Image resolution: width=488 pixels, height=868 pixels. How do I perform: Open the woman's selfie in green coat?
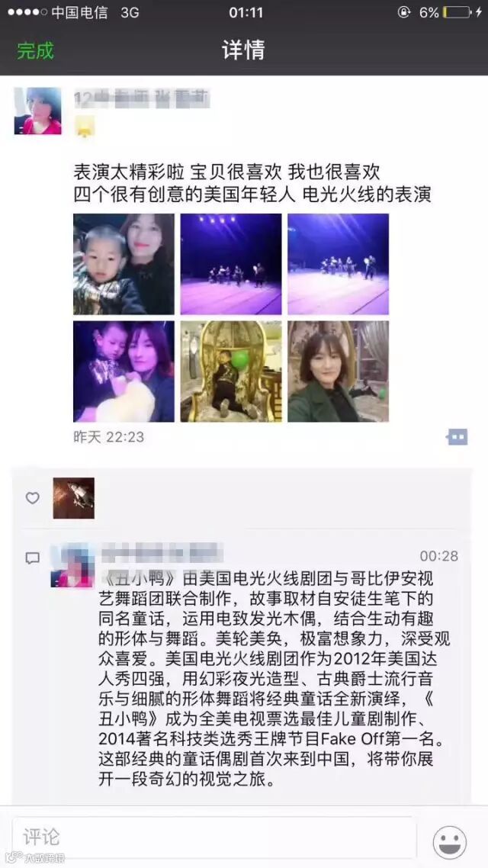tap(338, 371)
